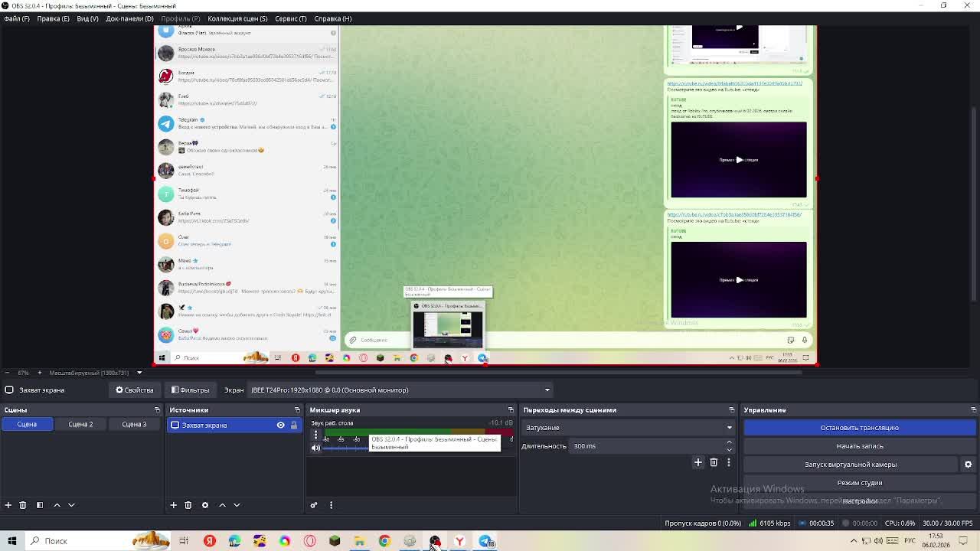The height and width of the screenshot is (551, 980).
Task: Open the Справка menu
Action: click(333, 18)
